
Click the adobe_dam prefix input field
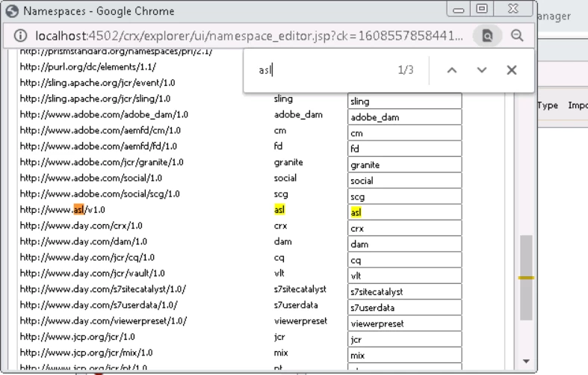pos(405,117)
